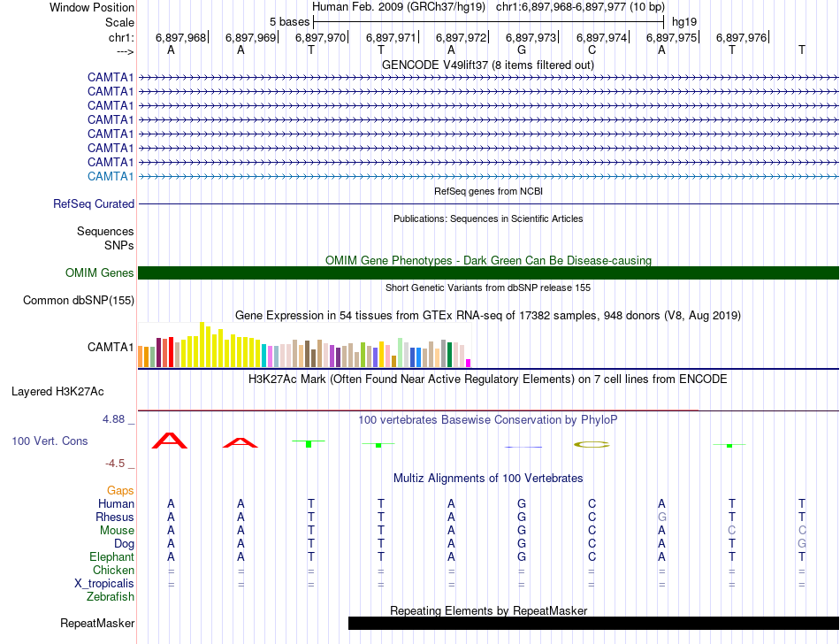The height and width of the screenshot is (644, 840).
Task: Open the OMIM Gene Phenotypes track title
Action: coord(488,260)
